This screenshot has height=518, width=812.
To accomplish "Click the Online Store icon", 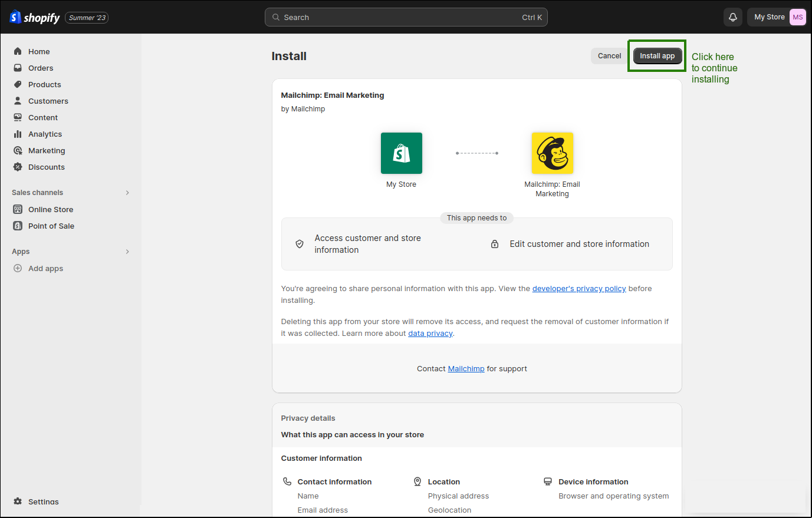I will pos(18,209).
